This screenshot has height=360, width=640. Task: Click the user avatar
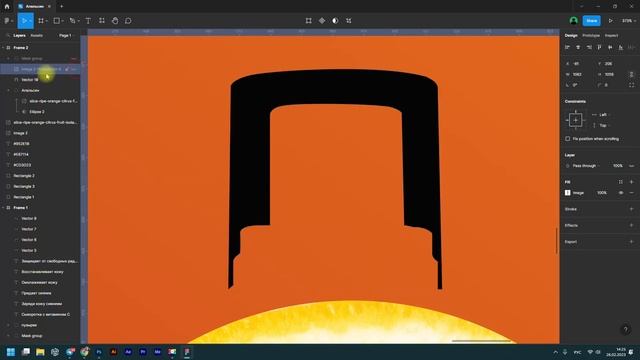tap(573, 21)
